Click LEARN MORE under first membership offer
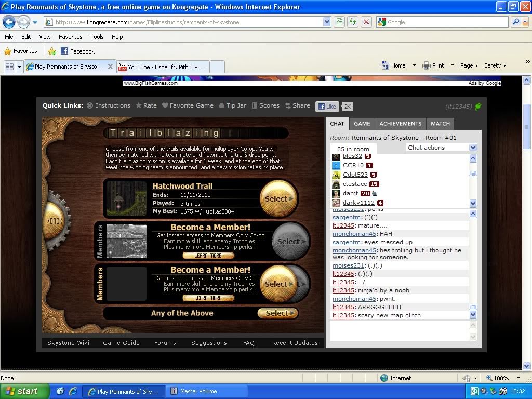This screenshot has width=532, height=399. [208, 256]
